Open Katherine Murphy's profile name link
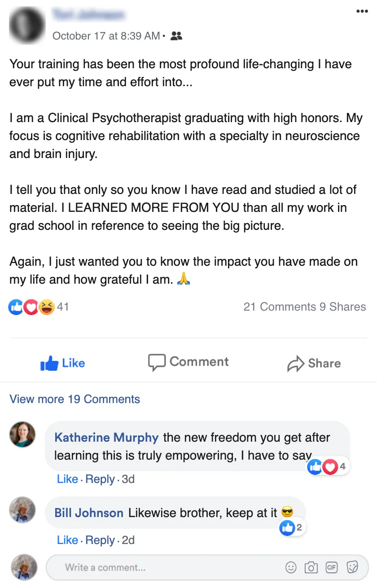Screen dimensions: 377x588 point(106,438)
